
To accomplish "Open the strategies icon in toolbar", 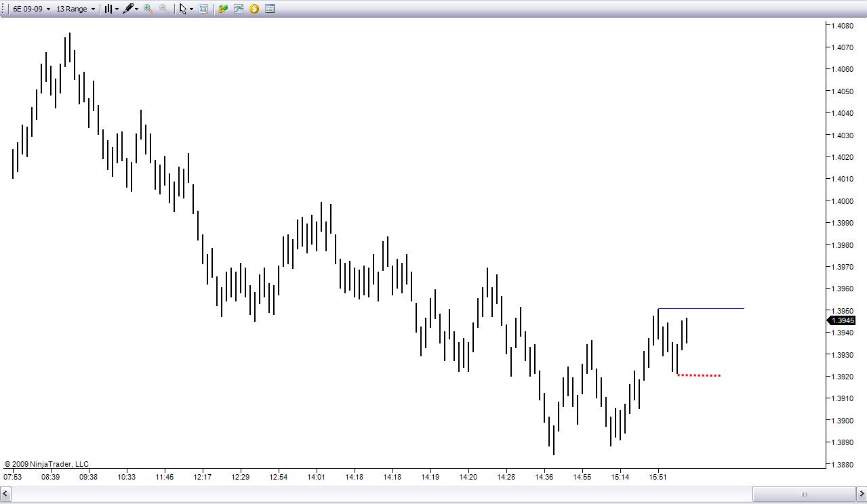I will tap(222, 9).
